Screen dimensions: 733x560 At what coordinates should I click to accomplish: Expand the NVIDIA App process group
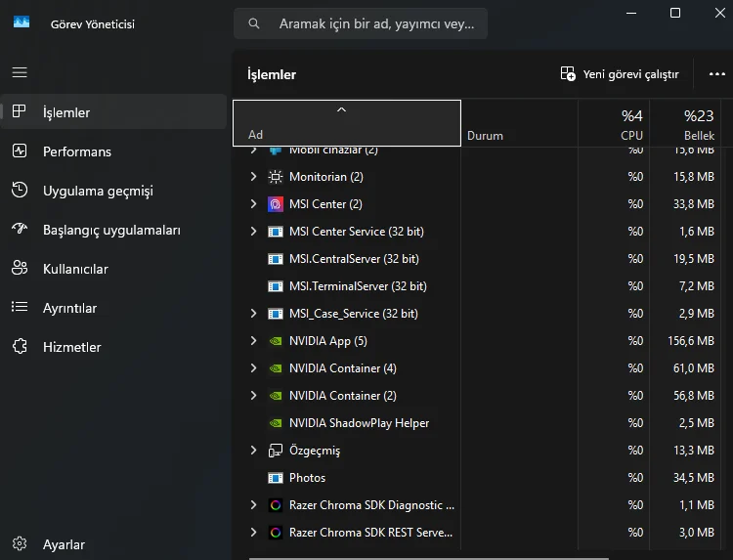point(253,341)
